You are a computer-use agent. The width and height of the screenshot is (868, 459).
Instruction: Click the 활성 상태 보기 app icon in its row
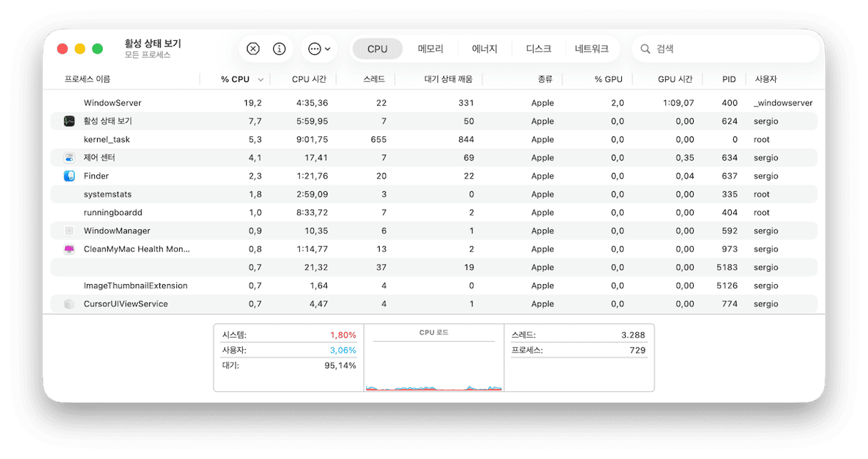pos(69,121)
